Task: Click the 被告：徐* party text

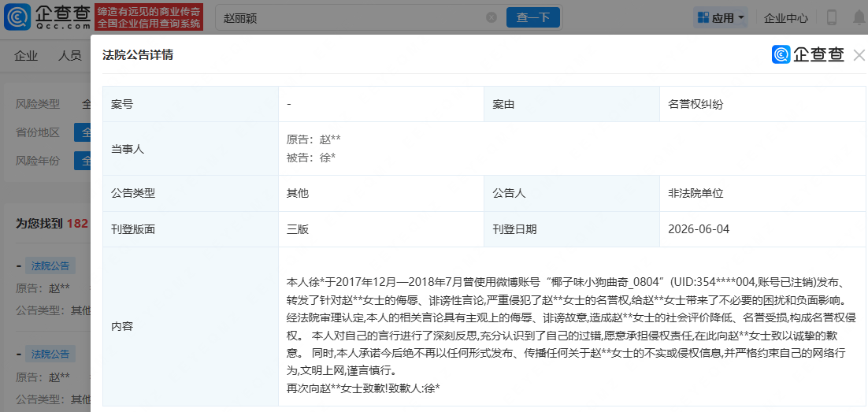Action: tap(311, 158)
